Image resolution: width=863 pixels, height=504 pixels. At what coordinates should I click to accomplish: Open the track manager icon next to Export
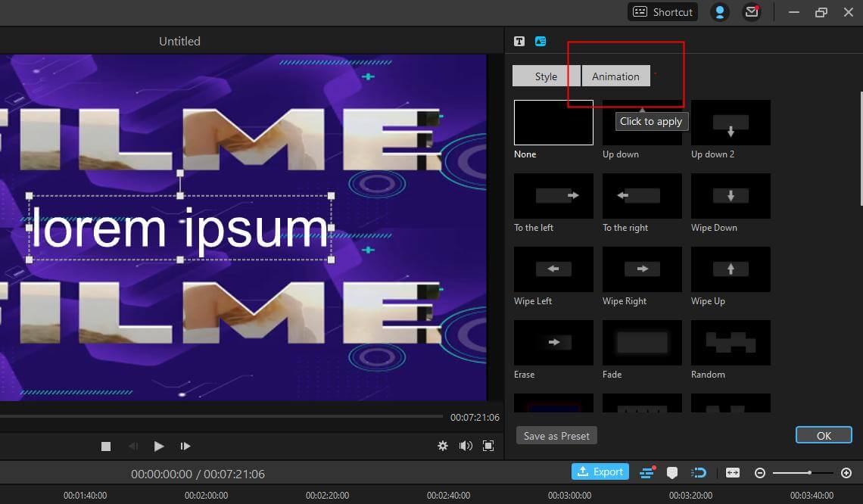click(647, 472)
